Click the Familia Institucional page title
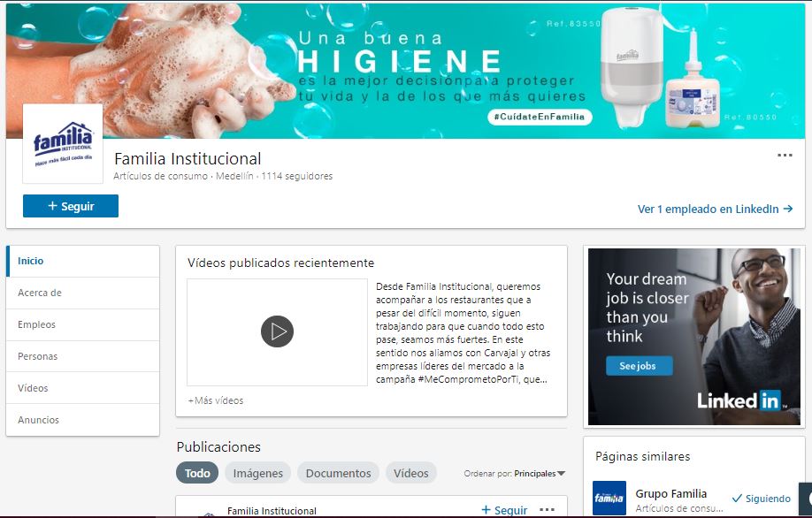 (188, 159)
